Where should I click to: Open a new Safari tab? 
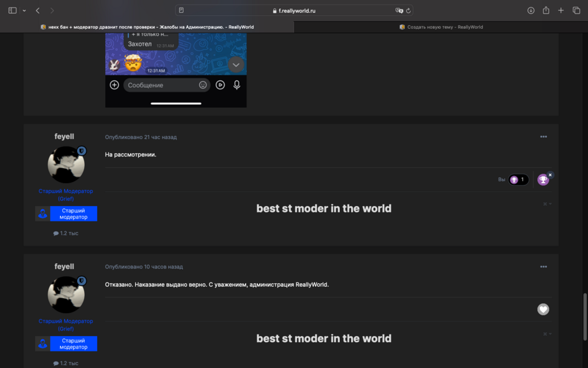click(x=560, y=11)
